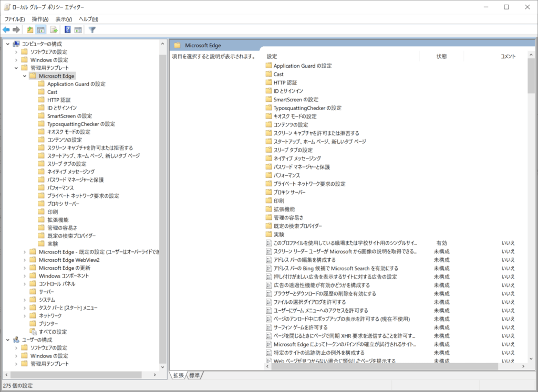The image size is (538, 392).
Task: Click the folder icon in the Microsoft Edge pane header
Action: [177, 45]
